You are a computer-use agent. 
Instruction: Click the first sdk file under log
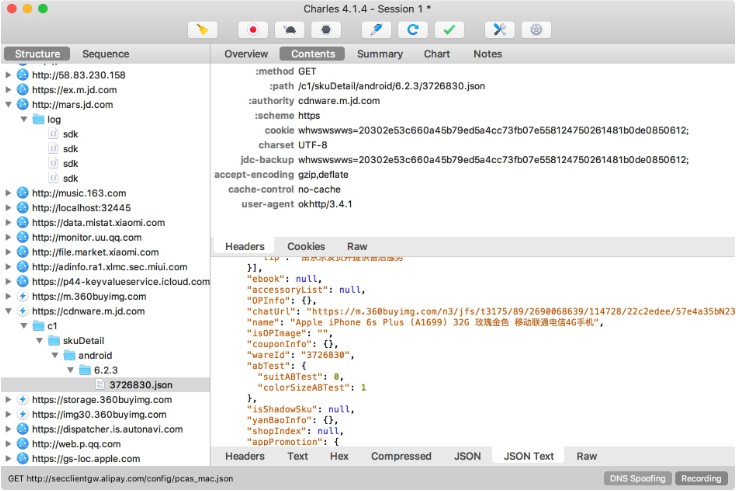(70, 134)
